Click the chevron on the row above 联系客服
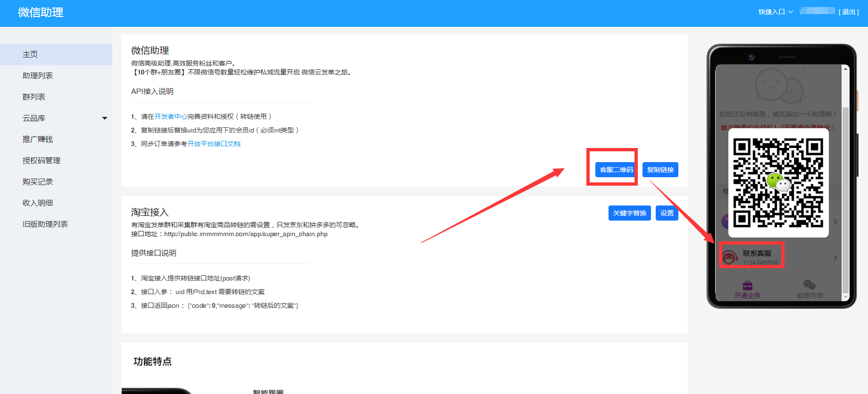The width and height of the screenshot is (868, 394). point(835,222)
